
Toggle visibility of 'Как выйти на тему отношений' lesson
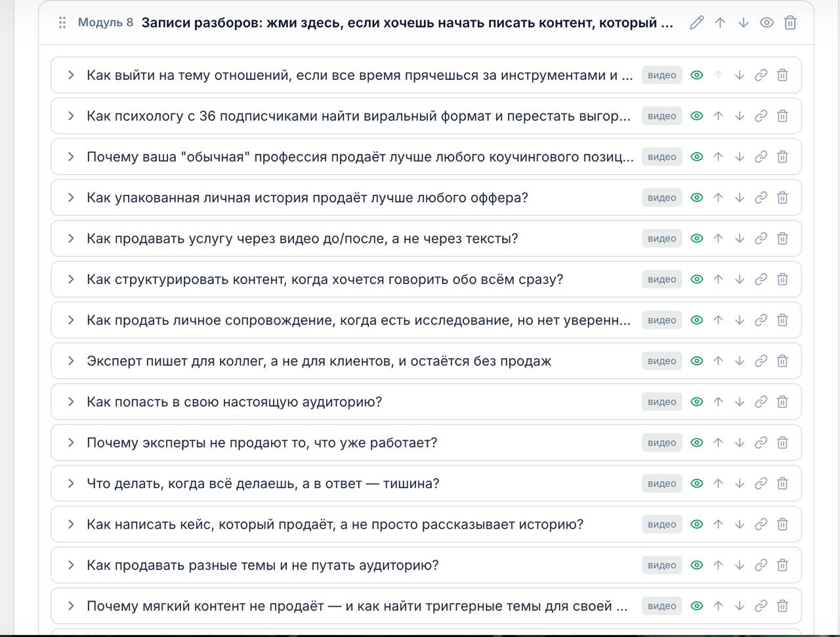697,75
